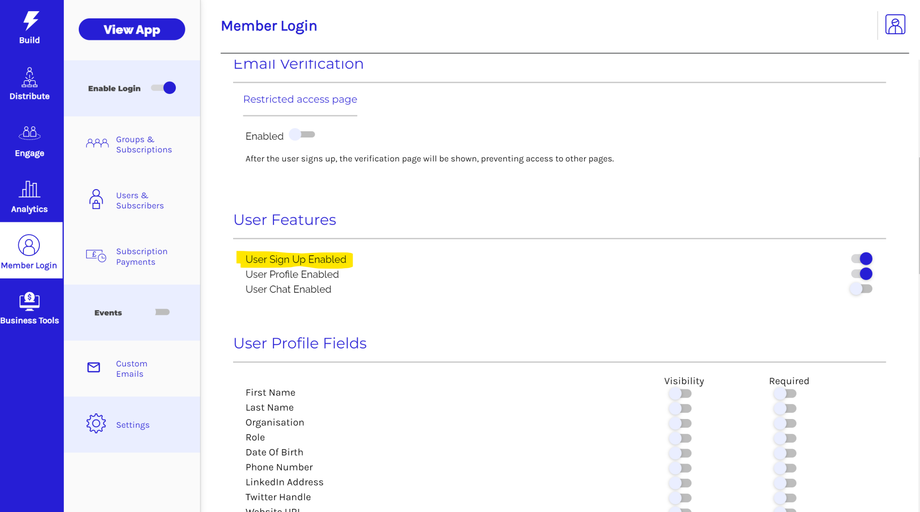
Task: Open the Business Tools icon
Action: click(x=30, y=301)
